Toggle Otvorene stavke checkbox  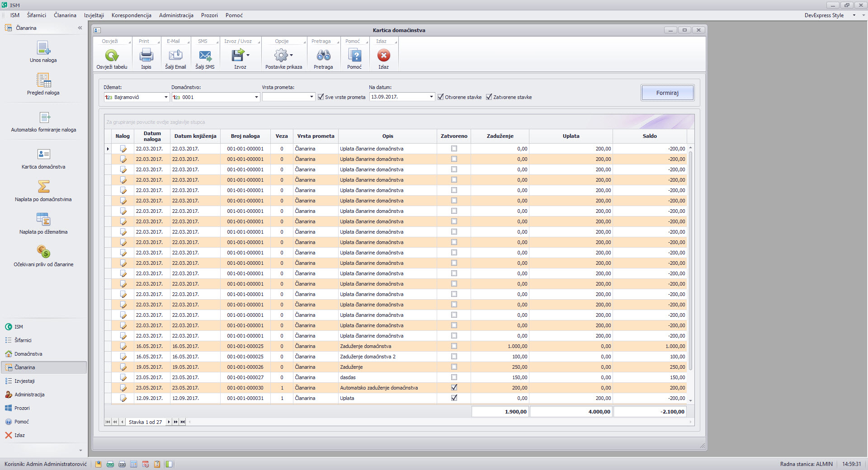(x=441, y=97)
